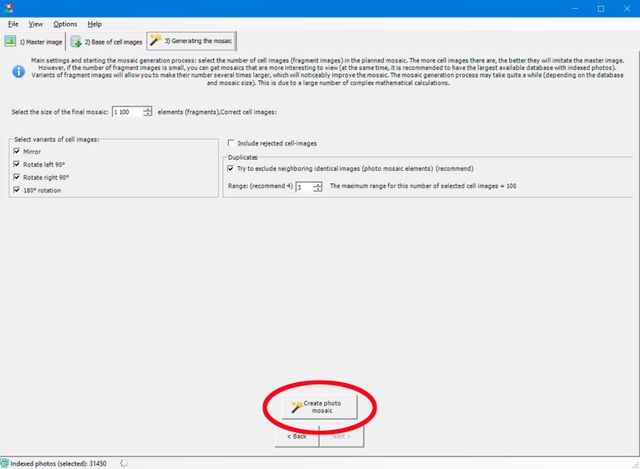The height and width of the screenshot is (469, 640).
Task: Click the application icon in title bar
Action: [x=10, y=7]
